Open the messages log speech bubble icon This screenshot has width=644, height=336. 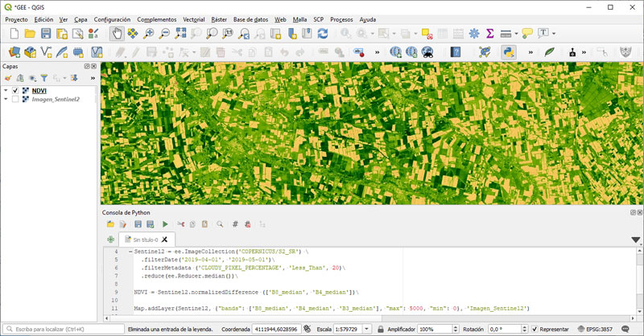(x=625, y=329)
